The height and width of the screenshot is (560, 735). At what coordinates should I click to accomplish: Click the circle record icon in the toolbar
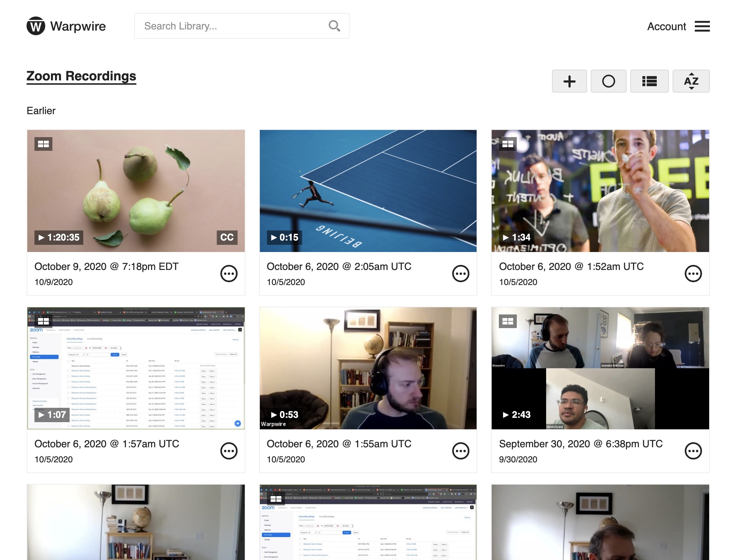[608, 81]
